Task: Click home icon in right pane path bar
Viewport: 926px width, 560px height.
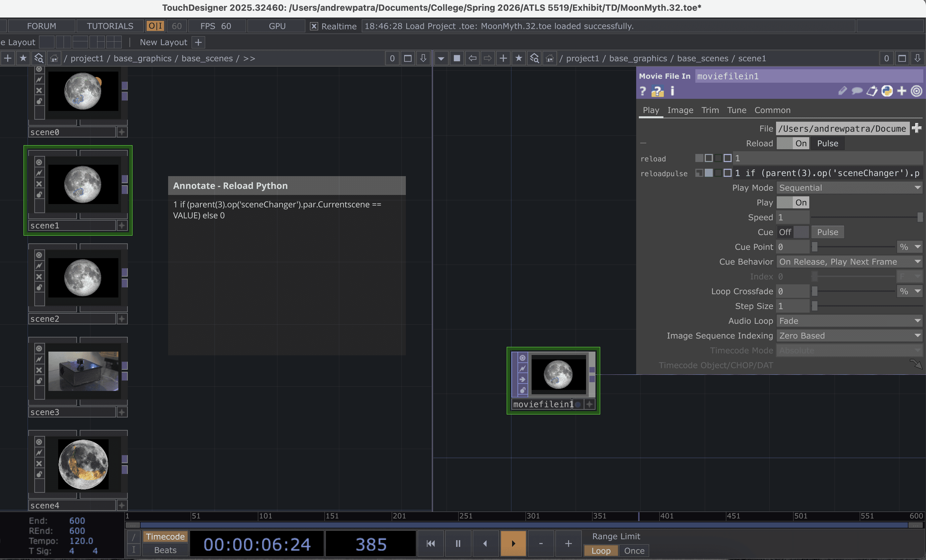Action: [550, 58]
